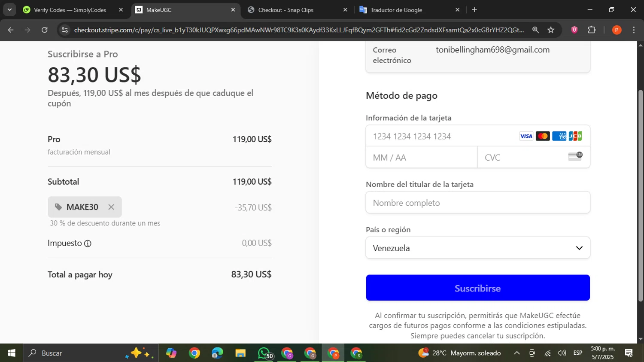Click the "Total a pagar hoy" label
This screenshot has width=644, height=362.
(80, 275)
